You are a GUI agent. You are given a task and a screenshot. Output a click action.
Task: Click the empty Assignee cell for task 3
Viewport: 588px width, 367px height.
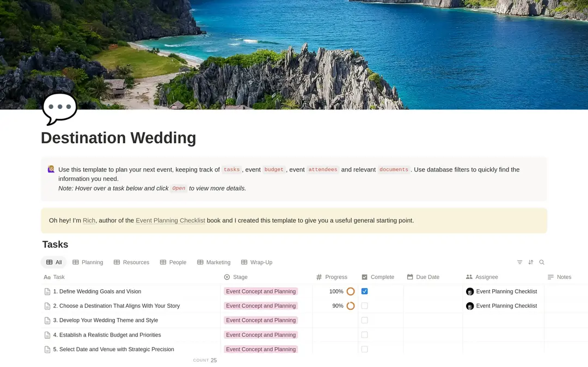(503, 320)
